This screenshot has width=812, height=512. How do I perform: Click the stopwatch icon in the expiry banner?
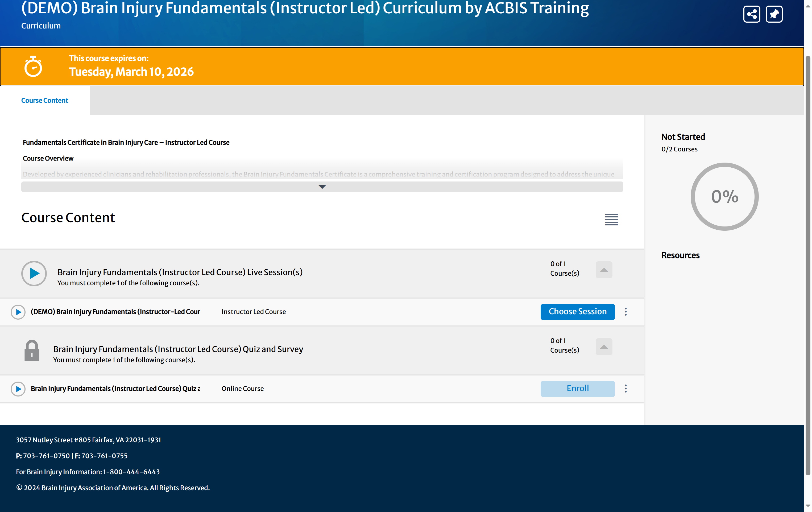point(33,67)
